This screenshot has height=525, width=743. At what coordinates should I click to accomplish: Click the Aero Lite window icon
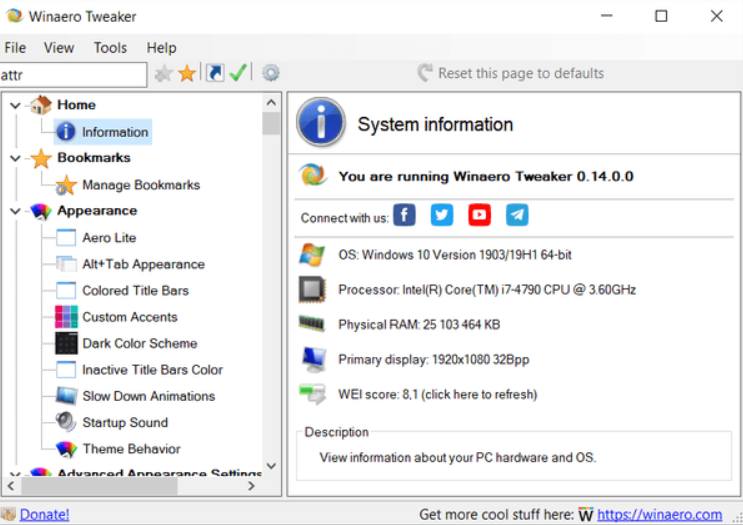tap(66, 237)
